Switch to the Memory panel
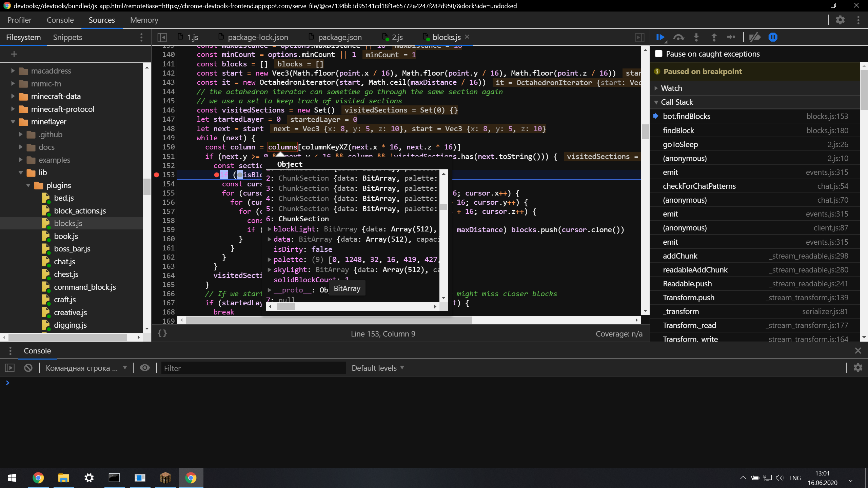The image size is (868, 488). [x=144, y=20]
